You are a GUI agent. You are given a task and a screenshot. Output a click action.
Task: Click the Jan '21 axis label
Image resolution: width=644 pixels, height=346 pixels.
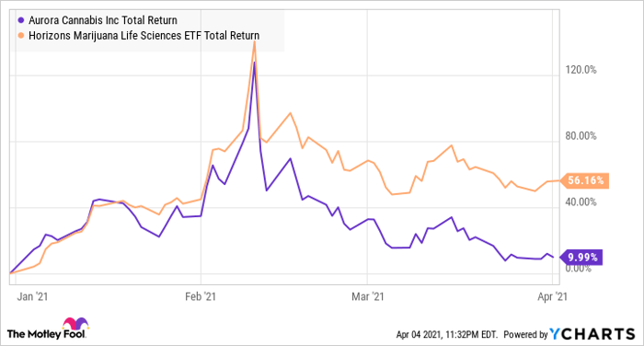pyautogui.click(x=32, y=296)
